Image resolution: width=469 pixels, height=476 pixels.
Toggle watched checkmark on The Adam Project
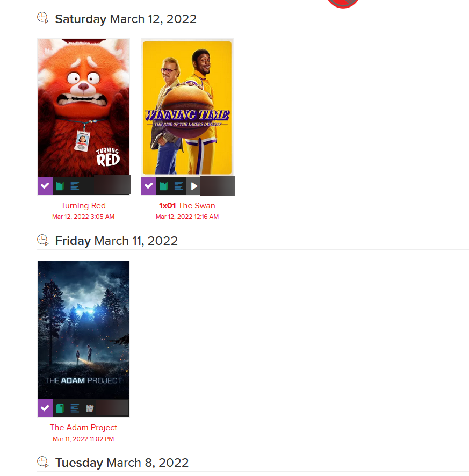point(45,408)
